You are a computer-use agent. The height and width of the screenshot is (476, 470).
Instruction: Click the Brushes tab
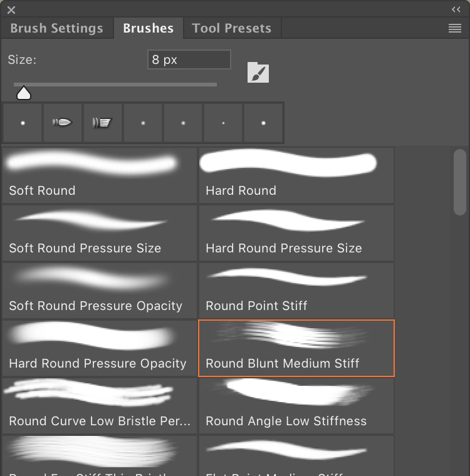click(x=149, y=28)
